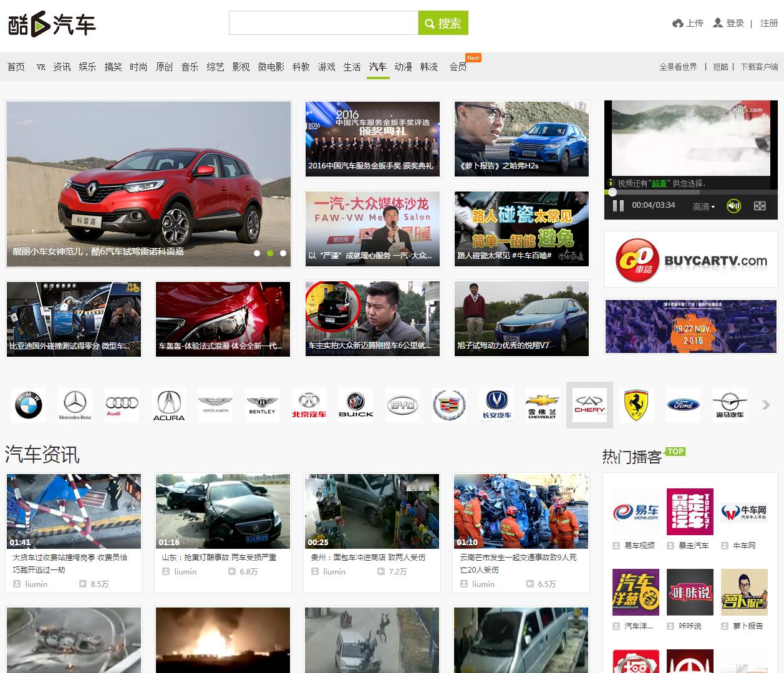784x673 pixels.
Task: Select the third carousel dot
Action: (x=283, y=253)
